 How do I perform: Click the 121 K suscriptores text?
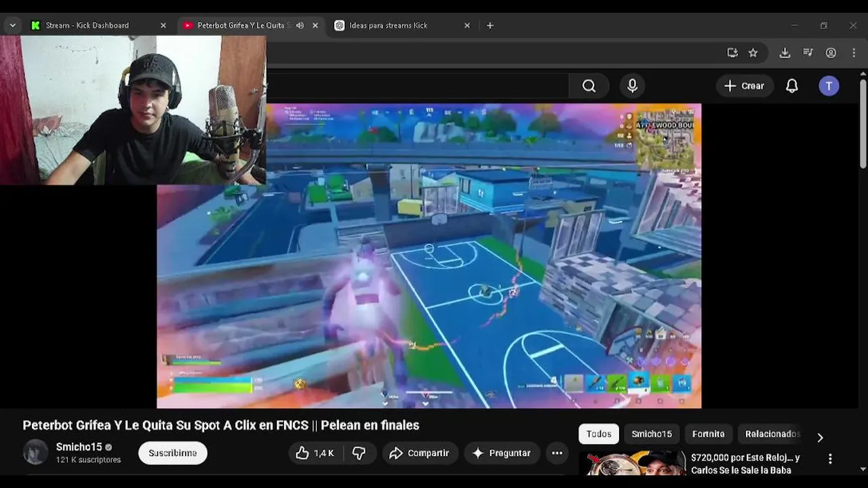point(88,460)
